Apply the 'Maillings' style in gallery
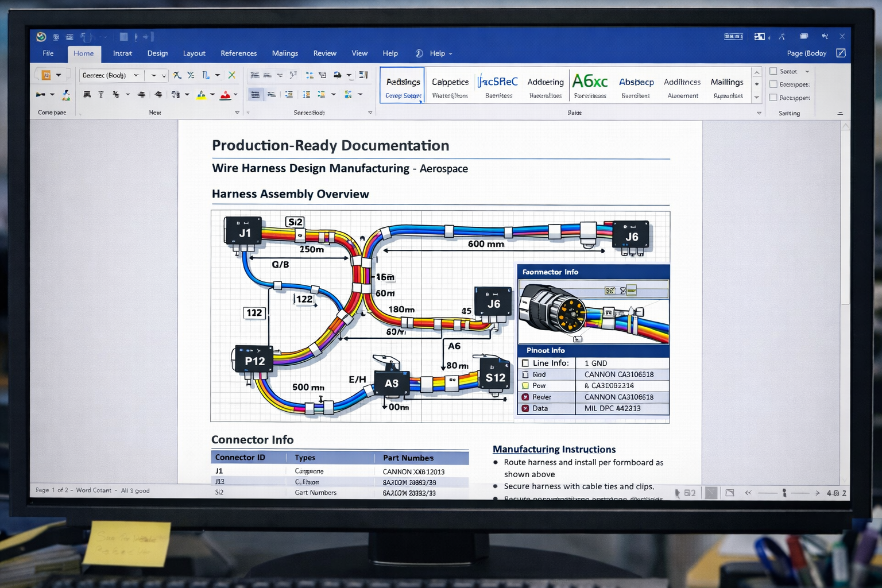Viewport: 882px width, 588px height. coord(727,87)
